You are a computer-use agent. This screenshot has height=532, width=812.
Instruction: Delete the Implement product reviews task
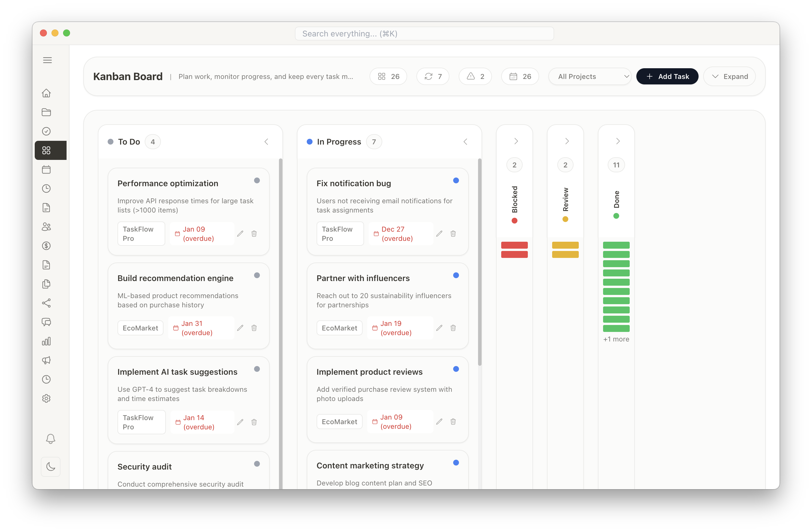point(453,422)
